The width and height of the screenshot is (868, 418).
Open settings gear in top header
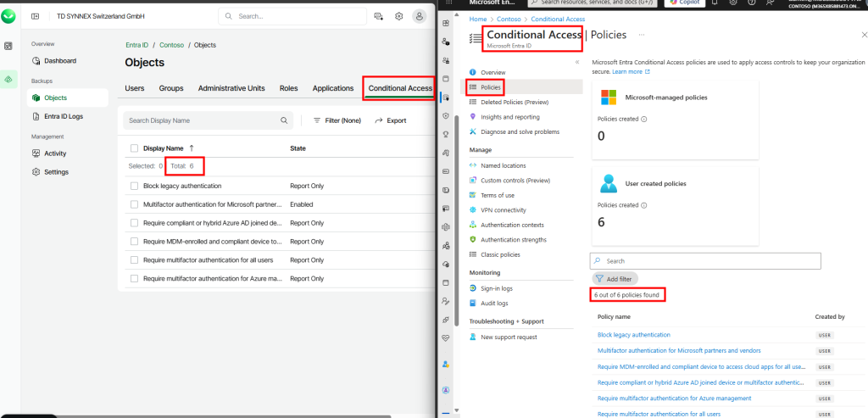(398, 16)
